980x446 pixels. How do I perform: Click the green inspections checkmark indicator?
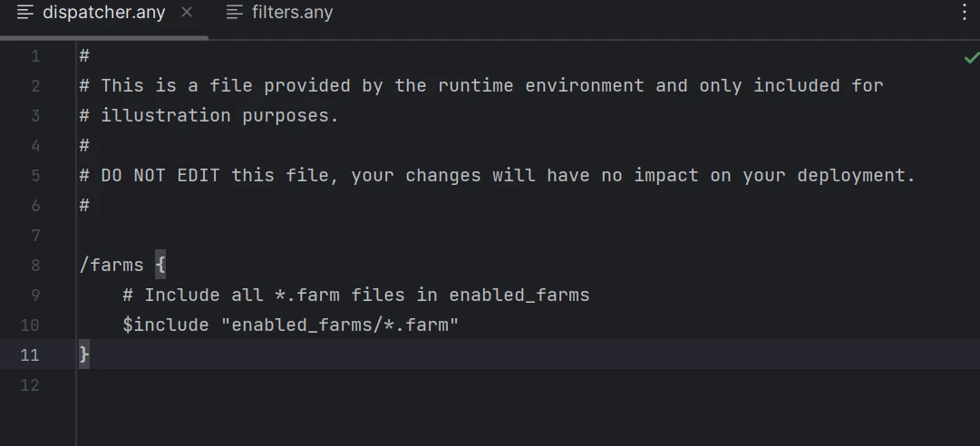[971, 57]
